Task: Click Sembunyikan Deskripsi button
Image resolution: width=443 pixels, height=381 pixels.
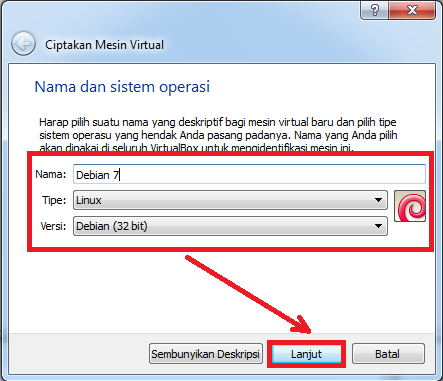Action: (206, 354)
